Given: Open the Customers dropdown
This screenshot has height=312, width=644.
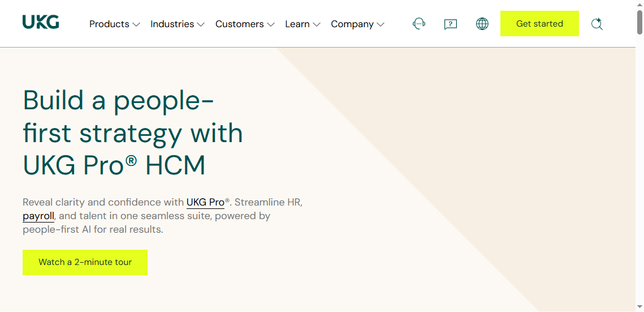Looking at the screenshot, I should tap(245, 24).
